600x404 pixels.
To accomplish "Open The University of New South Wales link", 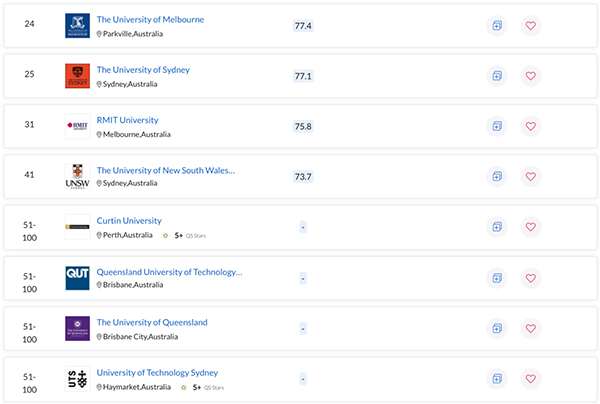I will (166, 170).
